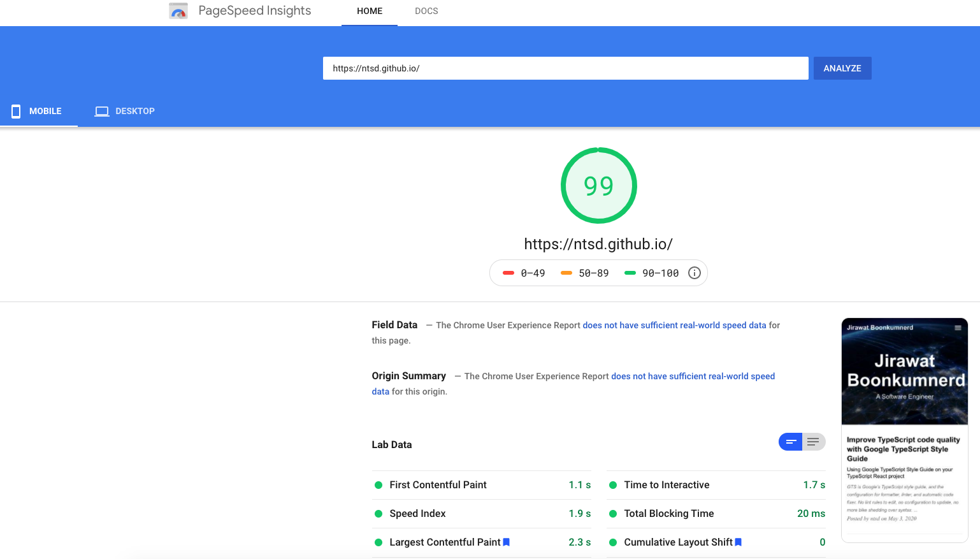The width and height of the screenshot is (980, 559).
Task: Click the green score gauge showing 99
Action: [x=598, y=185]
